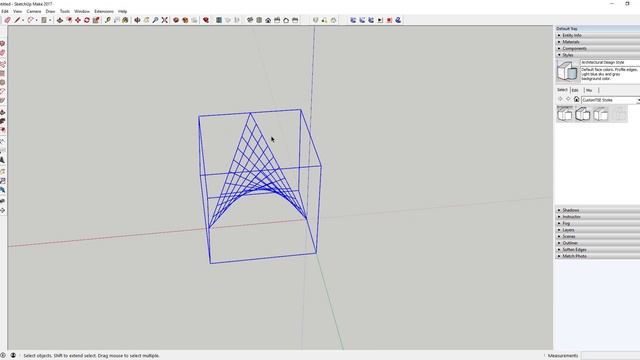This screenshot has height=360, width=640.
Task: Open the View menu
Action: point(18,11)
